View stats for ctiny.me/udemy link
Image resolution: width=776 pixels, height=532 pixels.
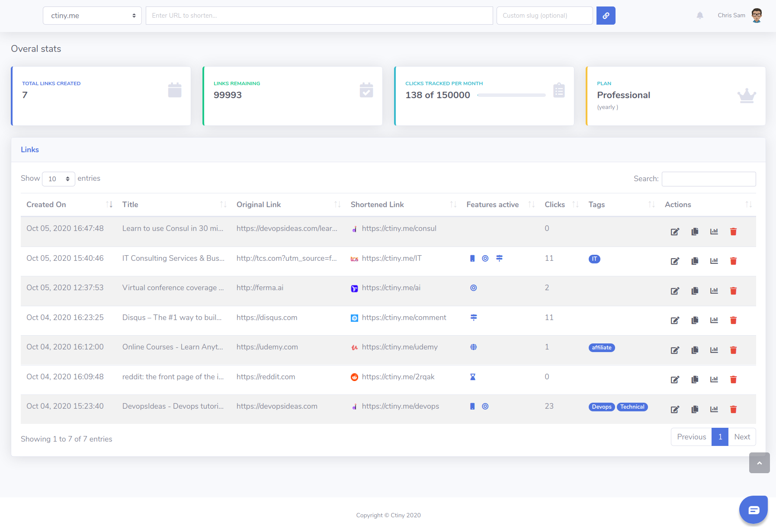[714, 350]
